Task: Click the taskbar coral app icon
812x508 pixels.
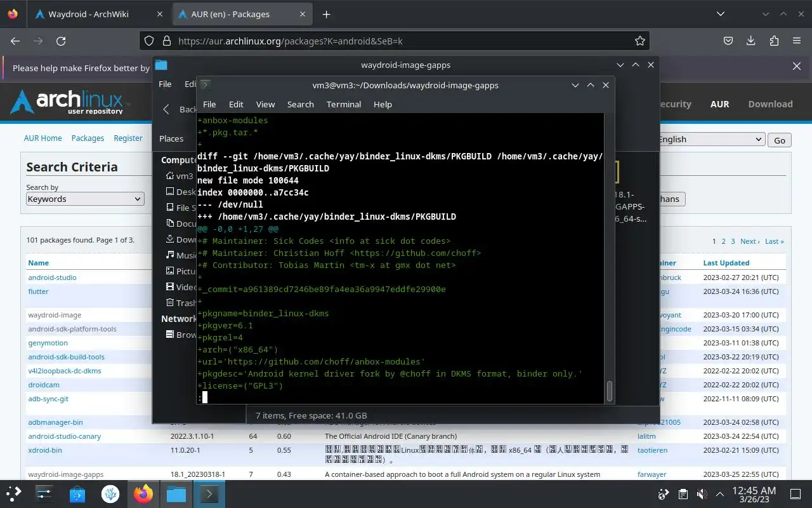Action: (110, 493)
